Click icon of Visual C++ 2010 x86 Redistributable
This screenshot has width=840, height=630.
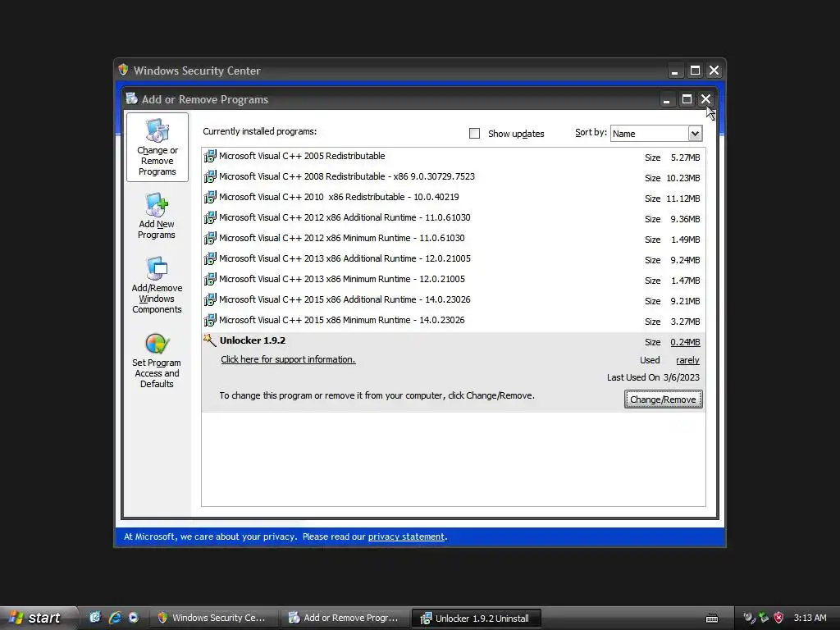tap(210, 197)
